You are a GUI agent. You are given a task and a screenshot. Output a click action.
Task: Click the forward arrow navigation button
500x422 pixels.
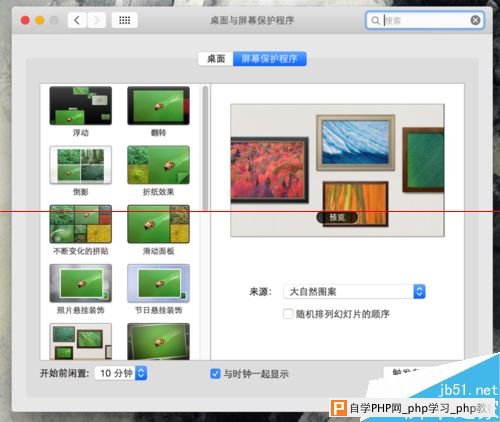[96, 20]
